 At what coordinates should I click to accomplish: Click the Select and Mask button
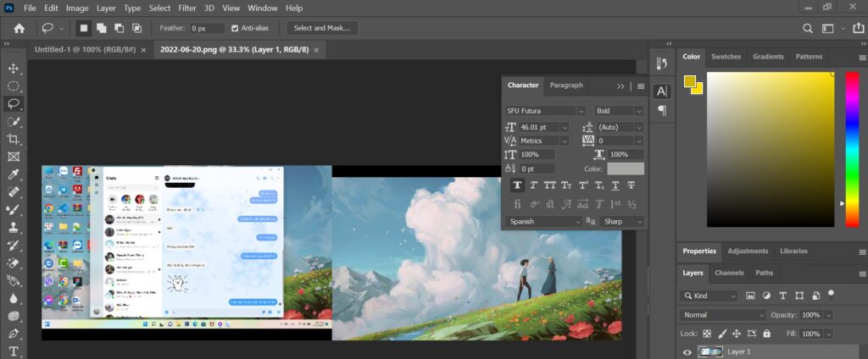click(x=321, y=28)
